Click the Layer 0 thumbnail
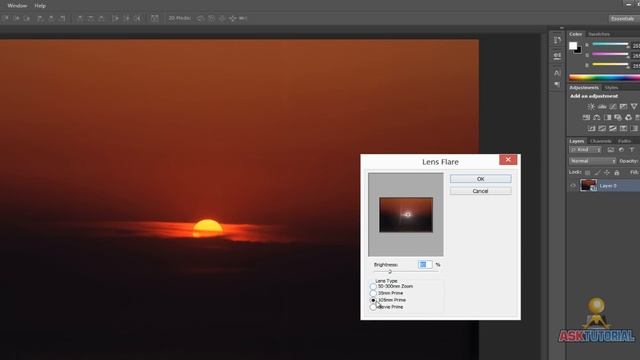The width and height of the screenshot is (640, 360). pos(588,185)
